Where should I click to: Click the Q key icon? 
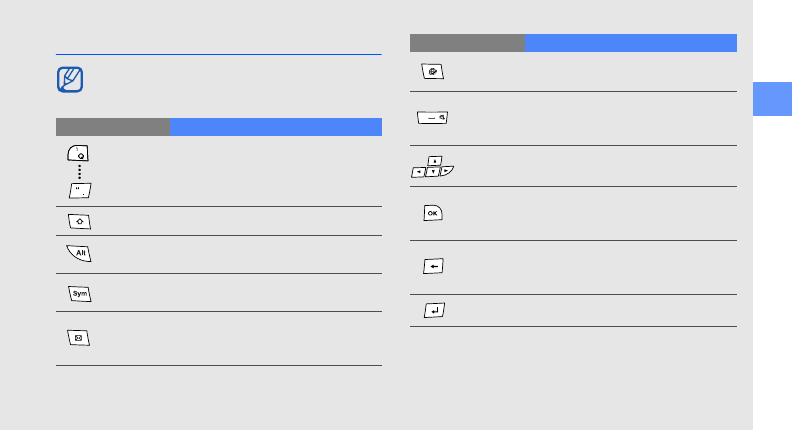click(78, 153)
